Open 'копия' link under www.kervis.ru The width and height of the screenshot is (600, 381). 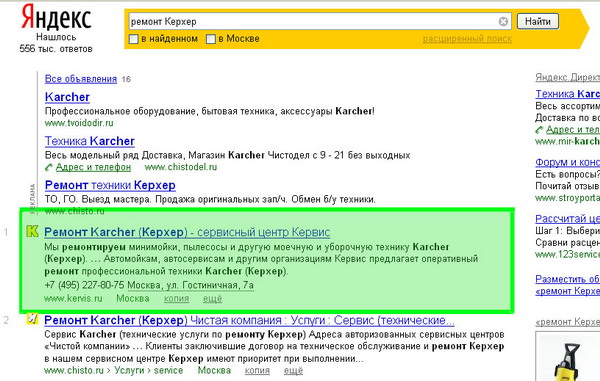(176, 298)
